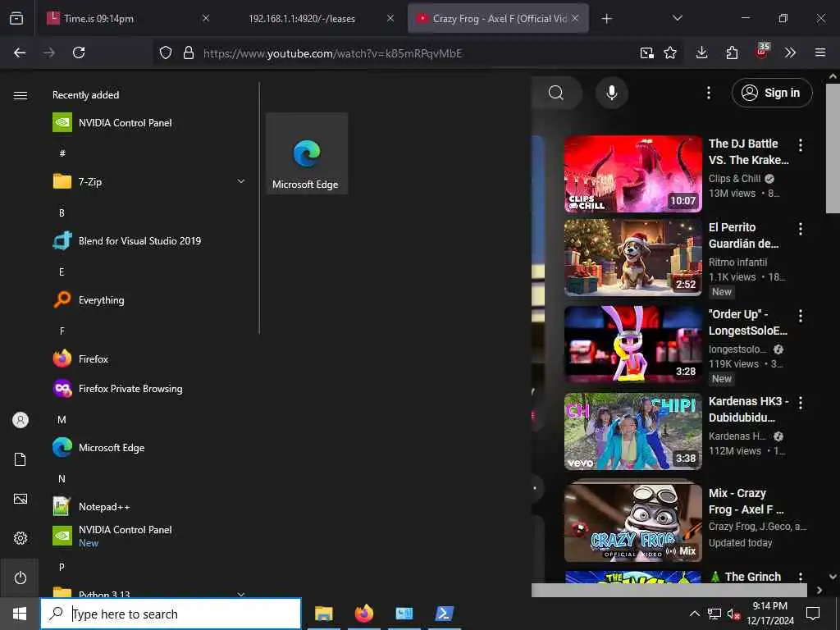
Task: Click the Sign in button
Action: [772, 93]
